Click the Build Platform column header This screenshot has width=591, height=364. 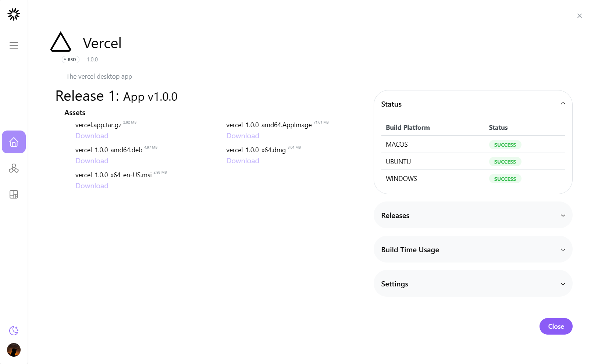point(407,128)
